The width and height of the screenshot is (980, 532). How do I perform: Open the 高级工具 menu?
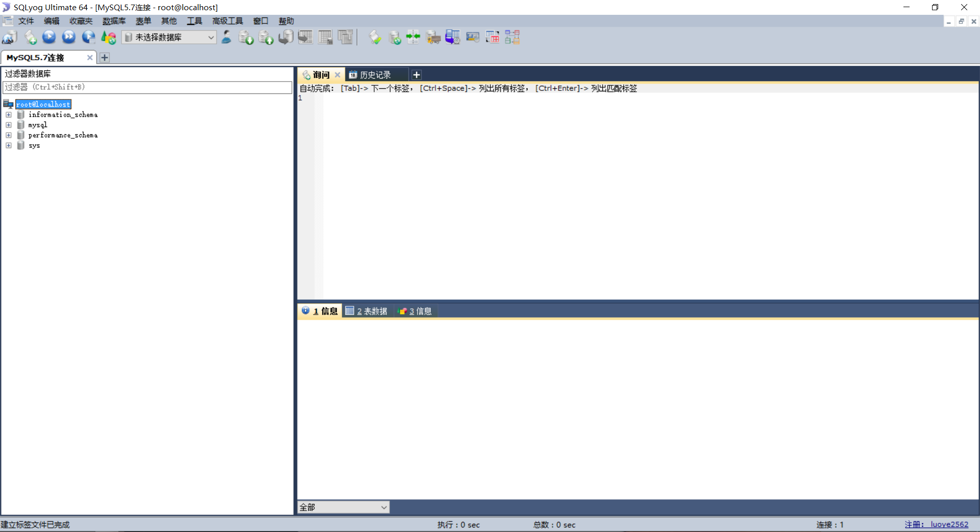point(228,21)
